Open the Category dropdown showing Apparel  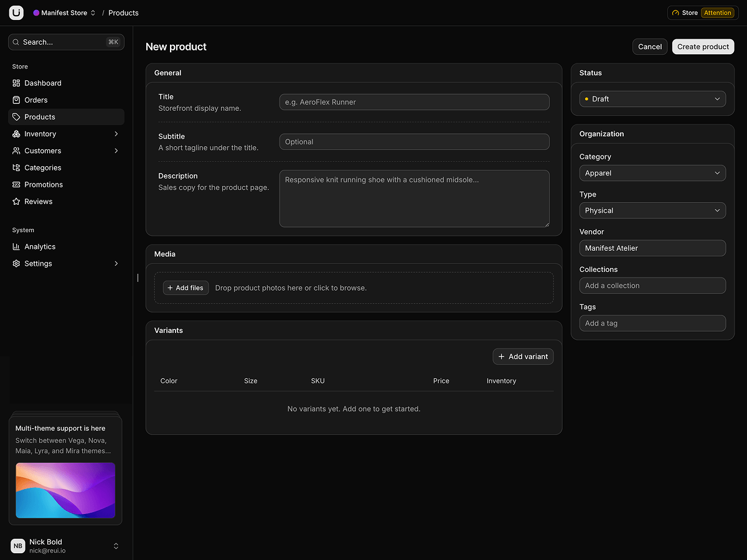652,173
